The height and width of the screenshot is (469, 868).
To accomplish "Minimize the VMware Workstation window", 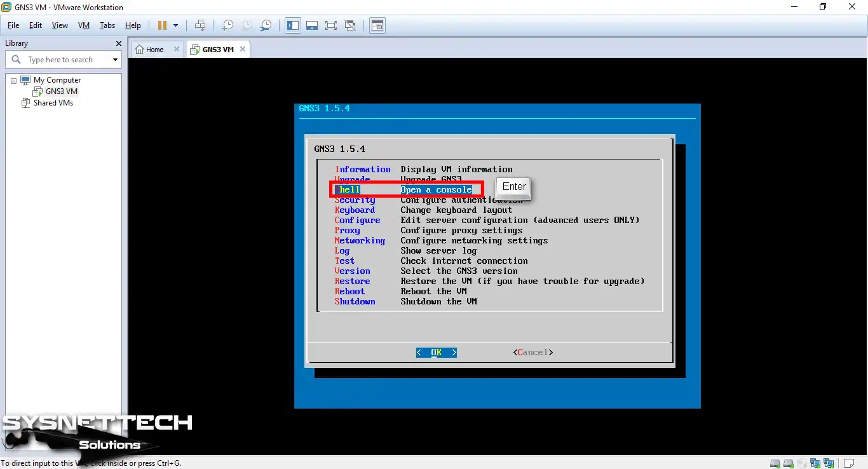I will [x=794, y=7].
